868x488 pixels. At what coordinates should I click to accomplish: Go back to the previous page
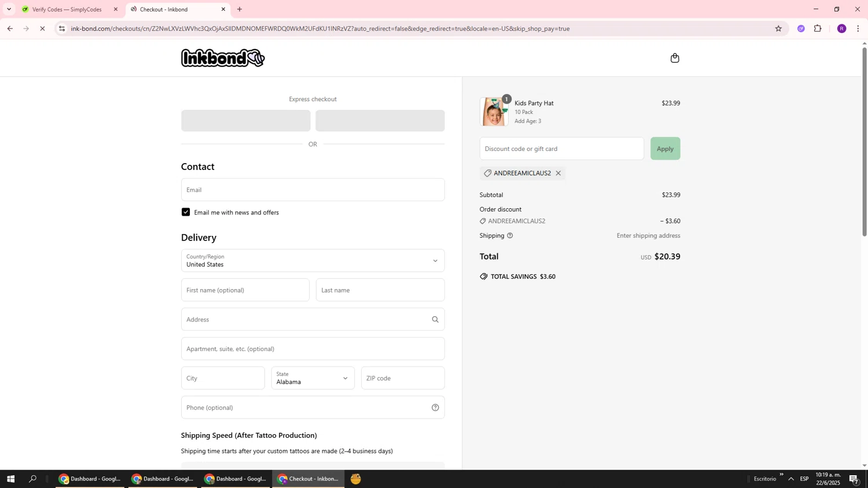pos(10,28)
